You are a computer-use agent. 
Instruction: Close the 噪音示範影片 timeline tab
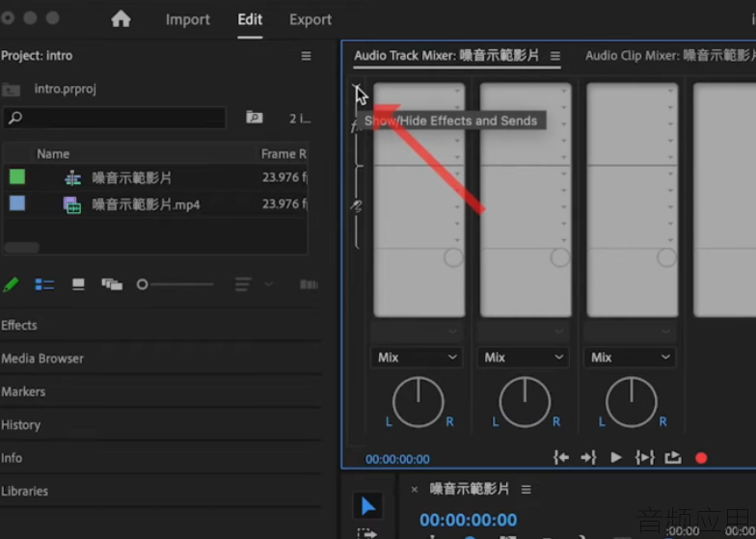point(415,490)
